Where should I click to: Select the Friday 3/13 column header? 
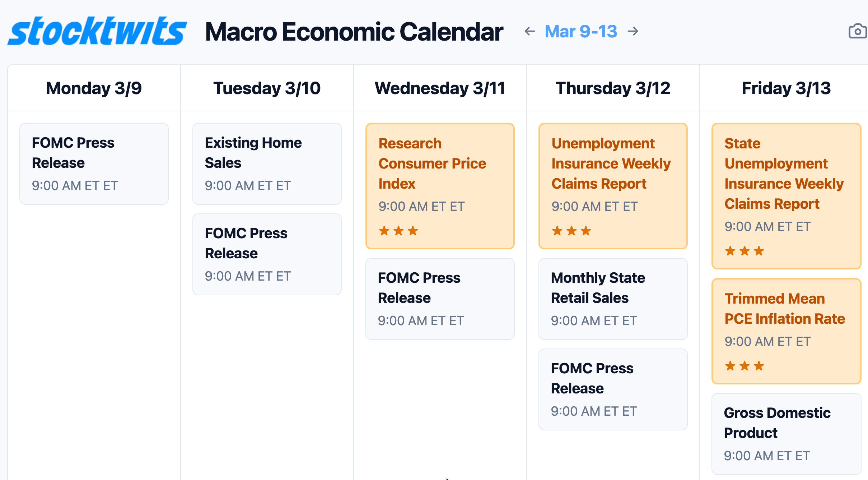pos(786,88)
